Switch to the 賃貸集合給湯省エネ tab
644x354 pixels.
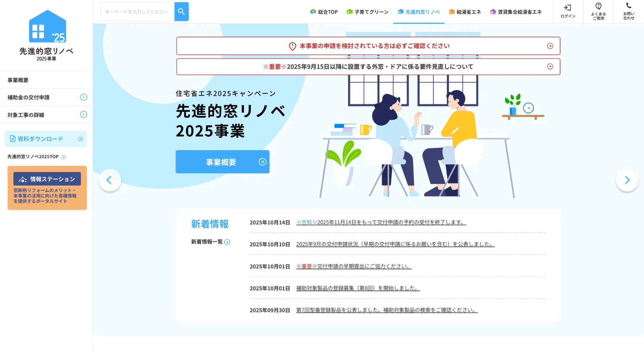pyautogui.click(x=516, y=12)
